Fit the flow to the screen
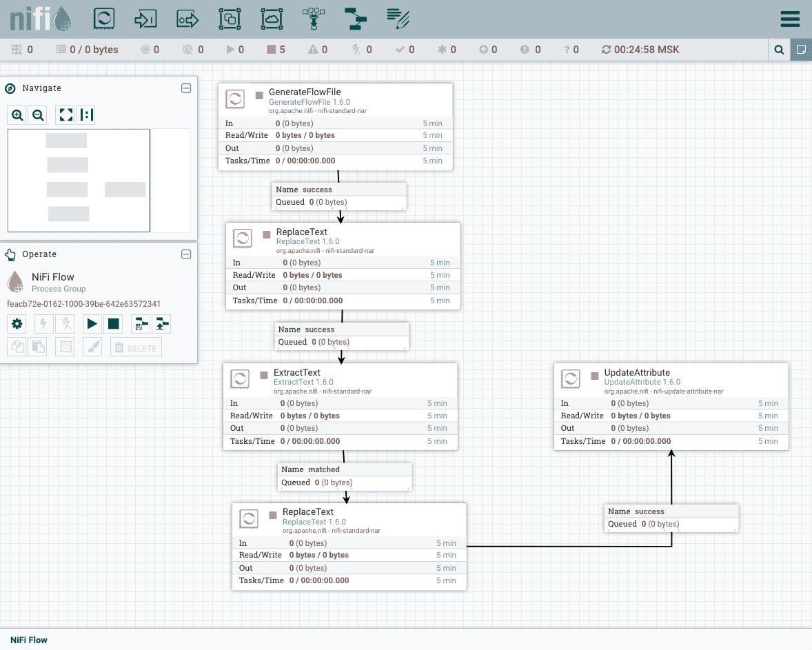The height and width of the screenshot is (650, 812). 65,115
